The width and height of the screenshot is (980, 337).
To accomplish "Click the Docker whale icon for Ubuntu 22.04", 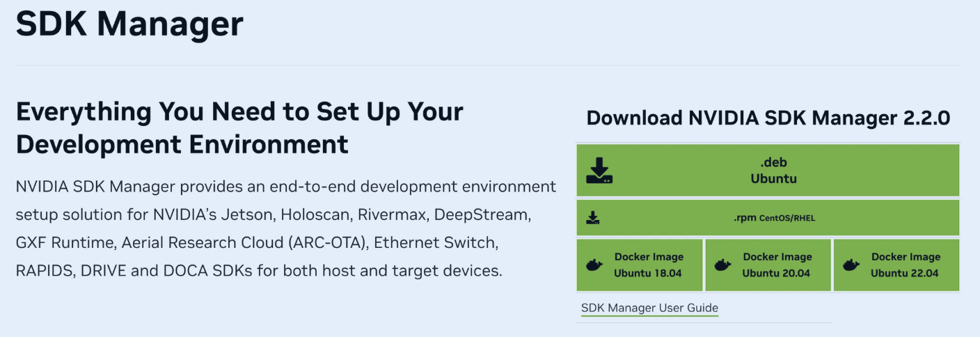I will click(851, 265).
